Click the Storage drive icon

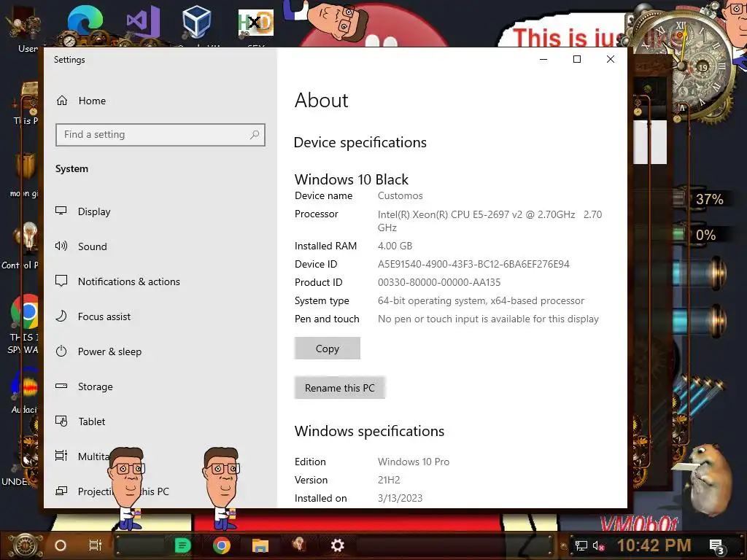(x=61, y=386)
